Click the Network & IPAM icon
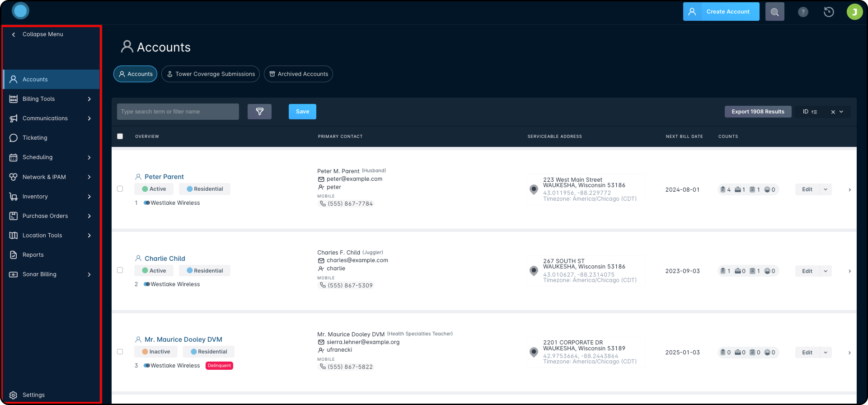Screen dimensions: 868x405 14,177
